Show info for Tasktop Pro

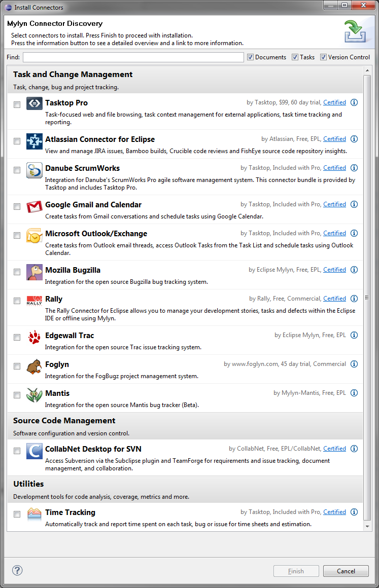[354, 102]
